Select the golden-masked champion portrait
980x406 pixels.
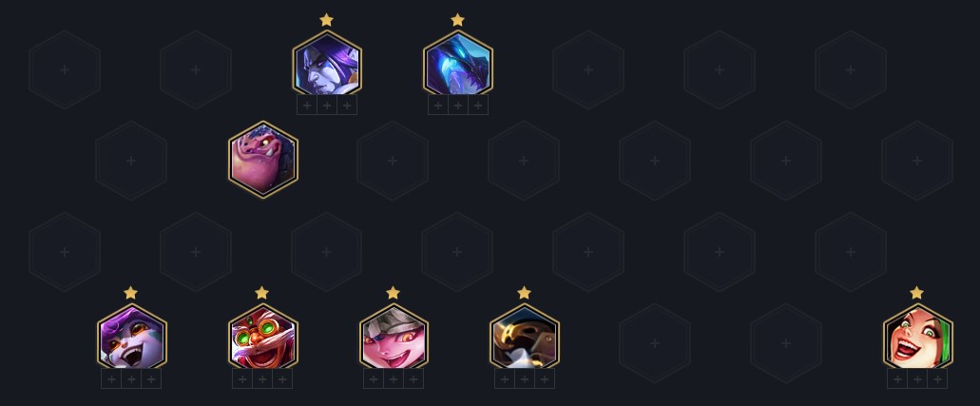(525, 338)
